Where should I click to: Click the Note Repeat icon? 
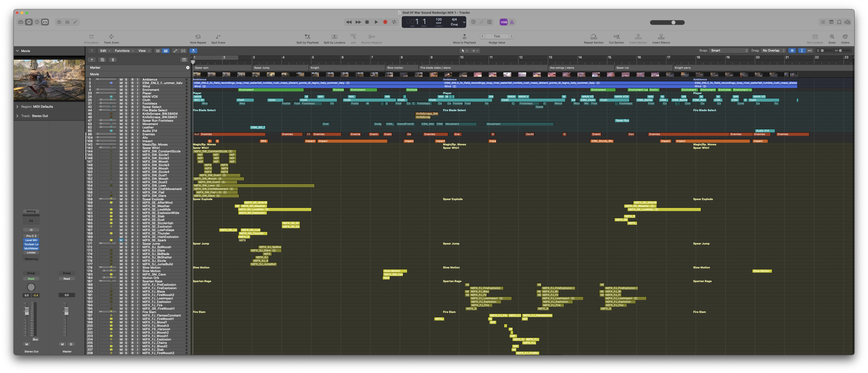click(198, 36)
